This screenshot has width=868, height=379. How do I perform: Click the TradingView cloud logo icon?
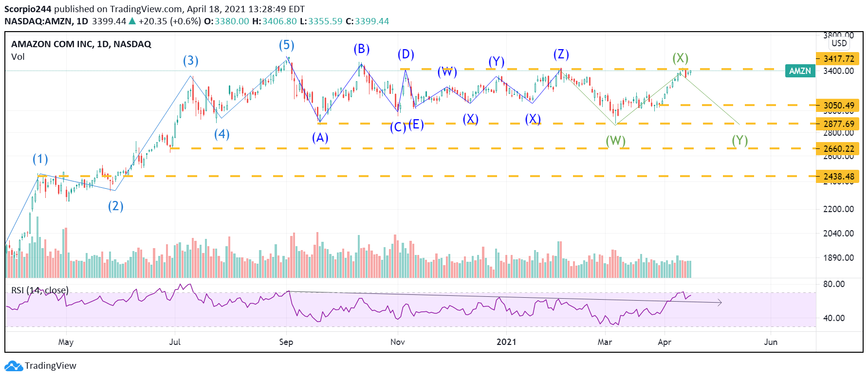click(x=13, y=366)
